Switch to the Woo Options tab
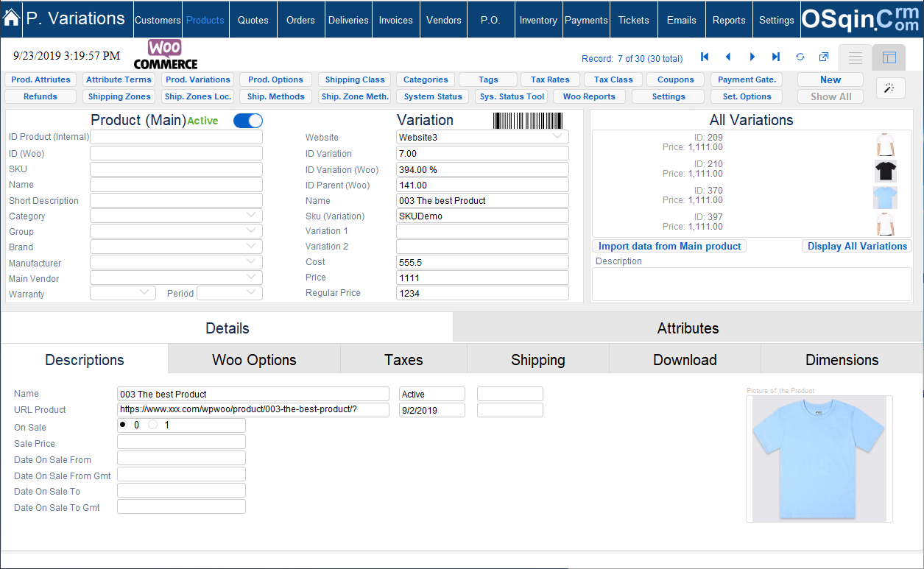Image resolution: width=924 pixels, height=569 pixels. pos(254,360)
